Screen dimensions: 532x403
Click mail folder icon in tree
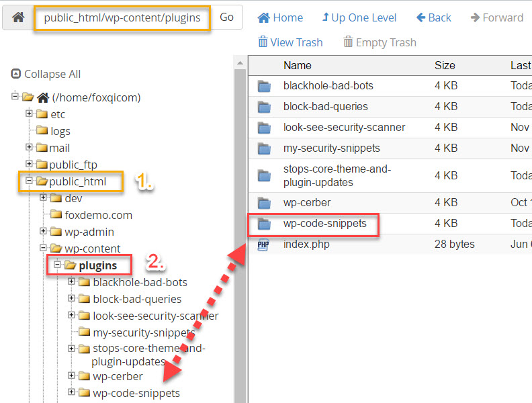[42, 148]
